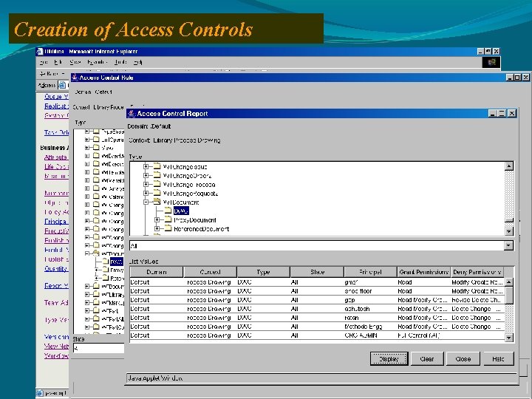This screenshot has width=532, height=399.
Task: Select the table row with principal 'Methods Engg'
Action: (x=317, y=327)
